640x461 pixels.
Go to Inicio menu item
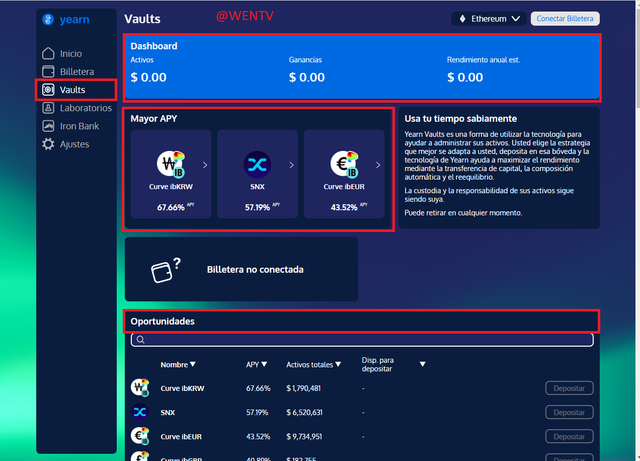tap(71, 53)
